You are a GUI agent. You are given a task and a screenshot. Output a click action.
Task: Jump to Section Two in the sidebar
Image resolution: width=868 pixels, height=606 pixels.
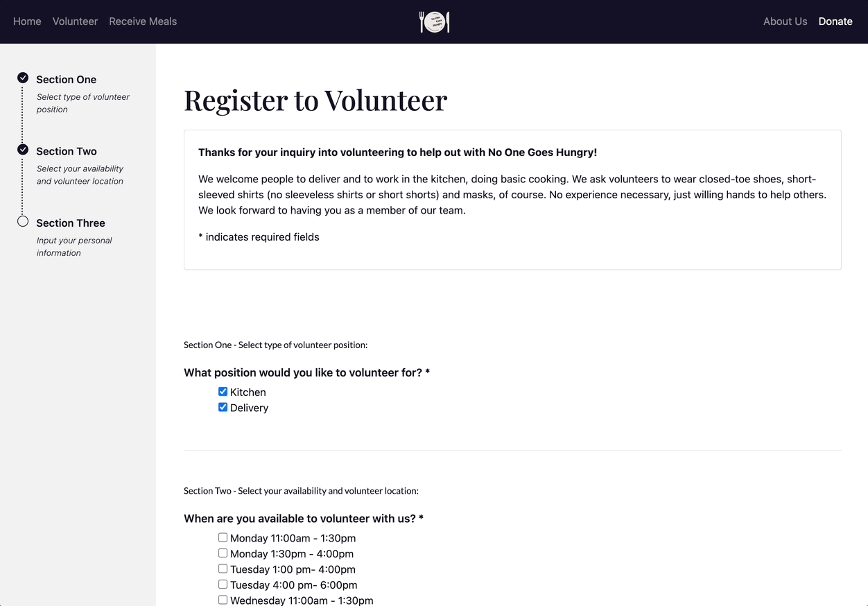tap(67, 151)
